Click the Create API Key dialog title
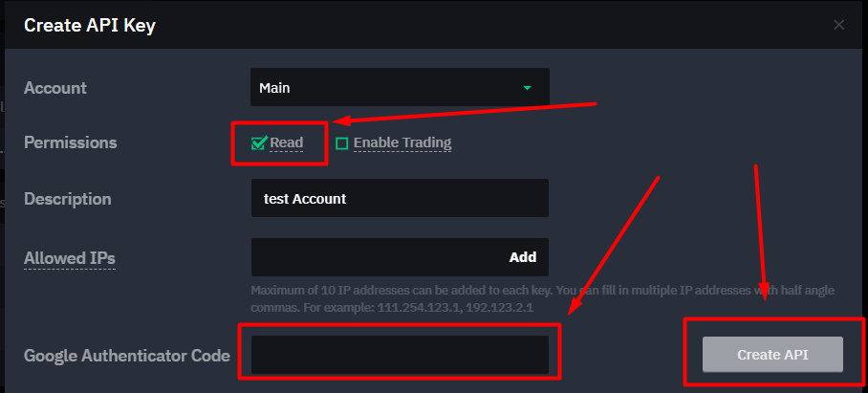Viewport: 868px width, 393px height. (x=89, y=26)
